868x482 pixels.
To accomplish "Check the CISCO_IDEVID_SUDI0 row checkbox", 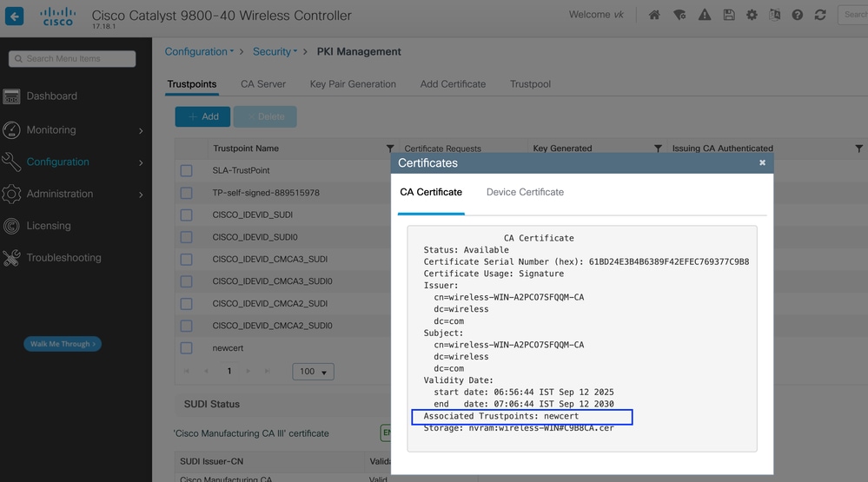I will (x=186, y=237).
